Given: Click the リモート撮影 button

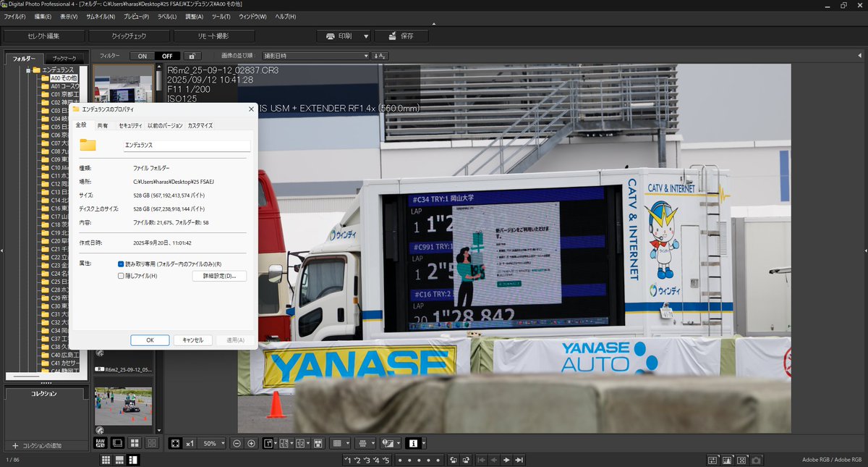Looking at the screenshot, I should [x=215, y=35].
